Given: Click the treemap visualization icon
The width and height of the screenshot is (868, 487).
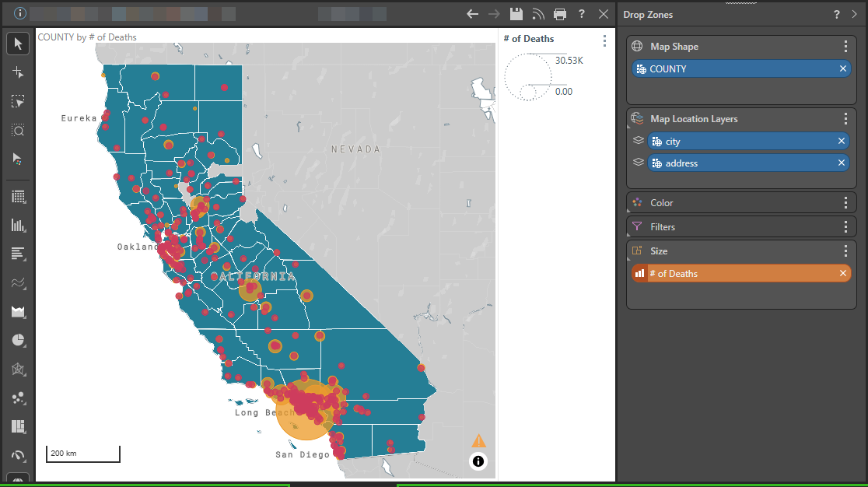Looking at the screenshot, I should 17,426.
